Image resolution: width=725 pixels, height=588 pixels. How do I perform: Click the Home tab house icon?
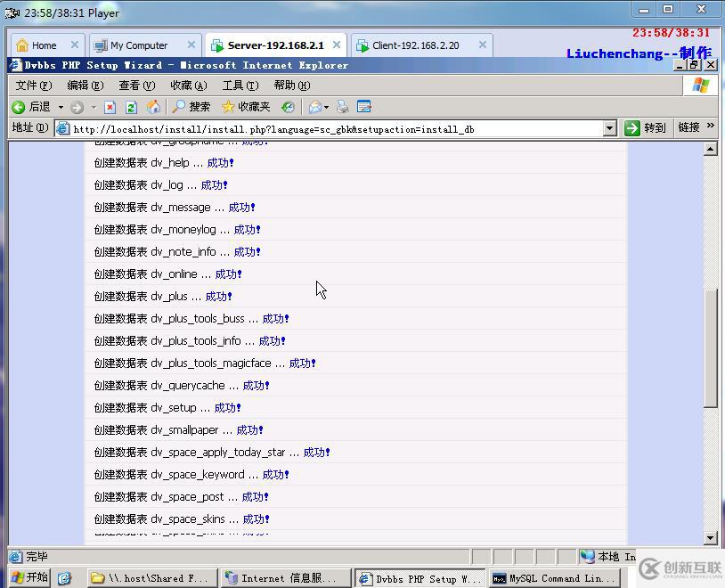[21, 45]
